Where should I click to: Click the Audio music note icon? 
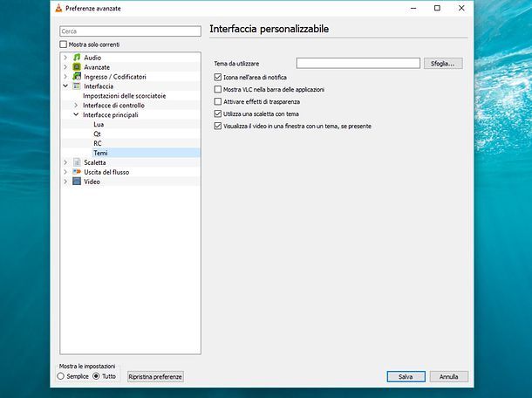77,58
